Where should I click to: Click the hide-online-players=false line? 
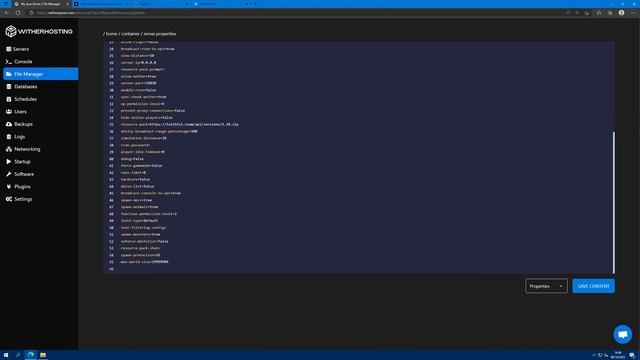coord(147,118)
